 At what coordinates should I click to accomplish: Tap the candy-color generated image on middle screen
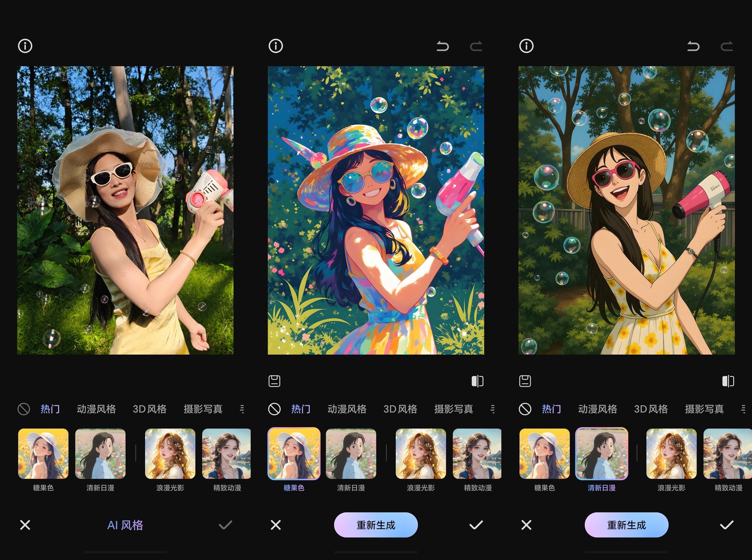coord(376,210)
